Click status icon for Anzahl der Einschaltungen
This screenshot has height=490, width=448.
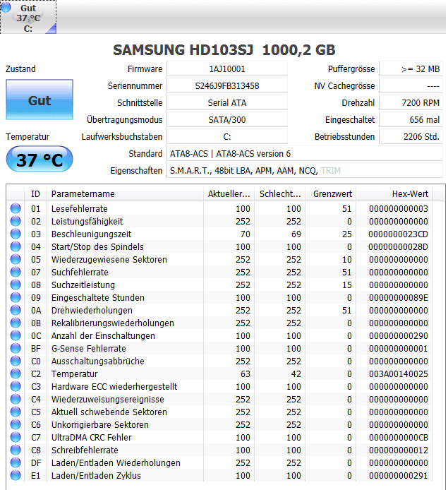pos(16,335)
